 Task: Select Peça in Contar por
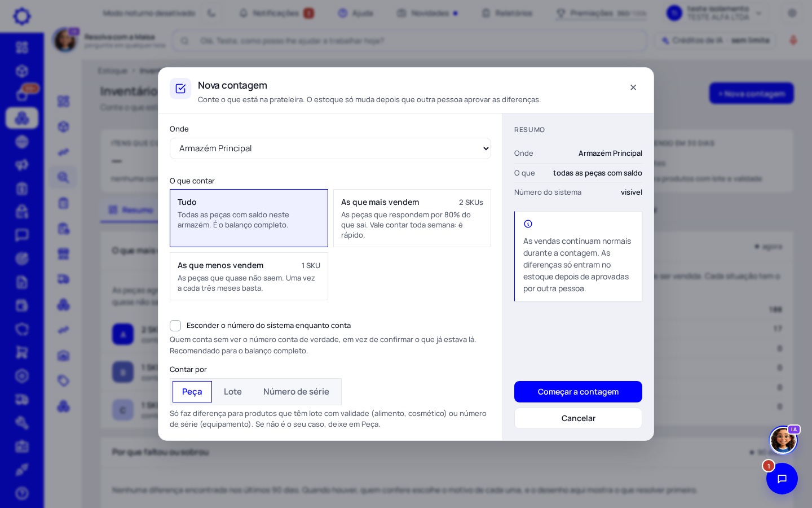pyautogui.click(x=192, y=392)
